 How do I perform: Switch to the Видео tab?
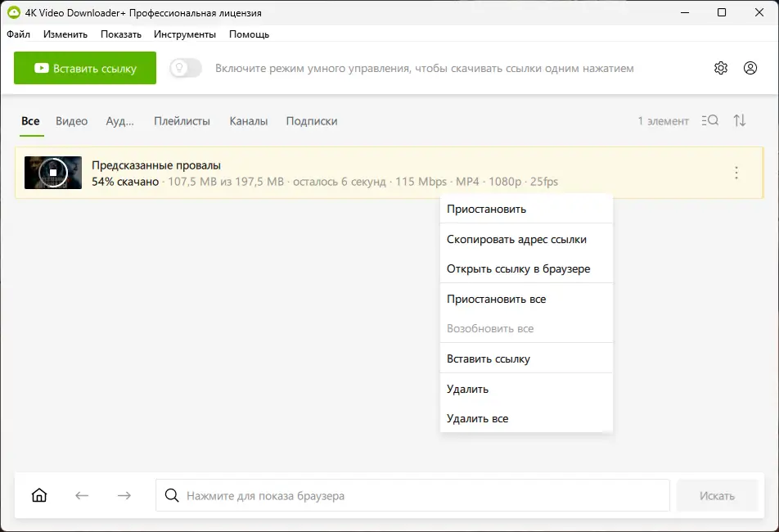coord(71,120)
